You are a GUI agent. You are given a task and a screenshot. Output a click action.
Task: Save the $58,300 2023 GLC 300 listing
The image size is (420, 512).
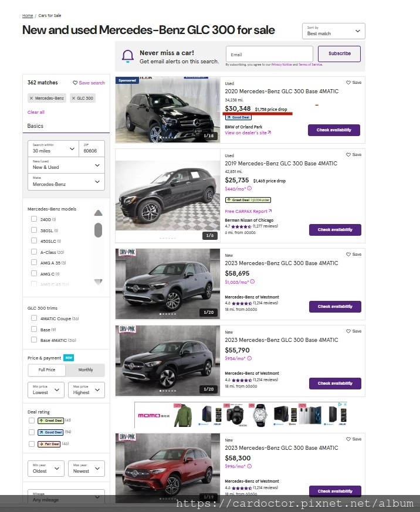coord(348,439)
